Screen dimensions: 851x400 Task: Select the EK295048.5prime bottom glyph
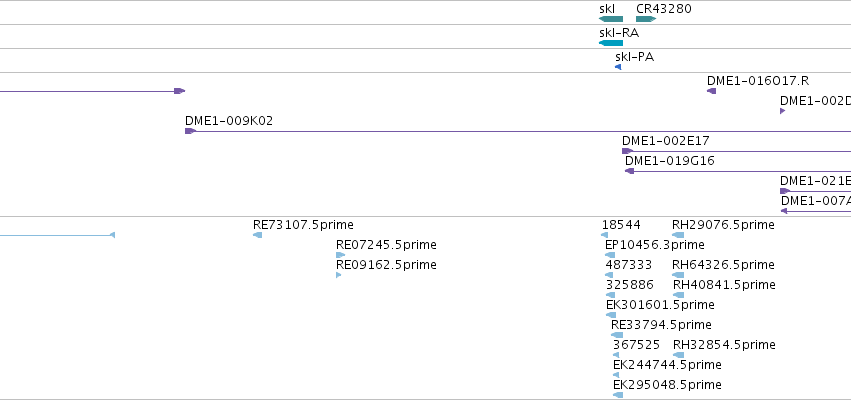[618, 395]
